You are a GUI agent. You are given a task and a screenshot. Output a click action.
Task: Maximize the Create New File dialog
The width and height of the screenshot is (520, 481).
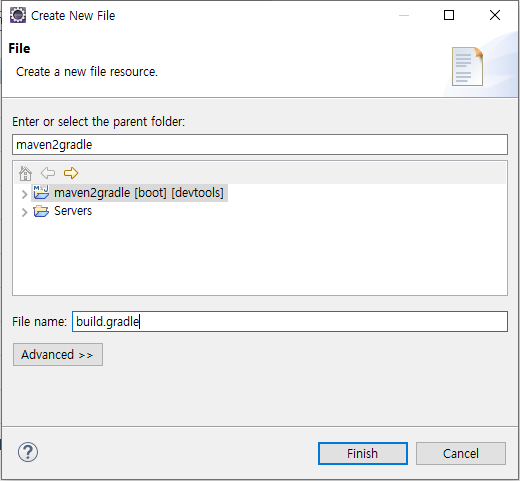point(449,15)
